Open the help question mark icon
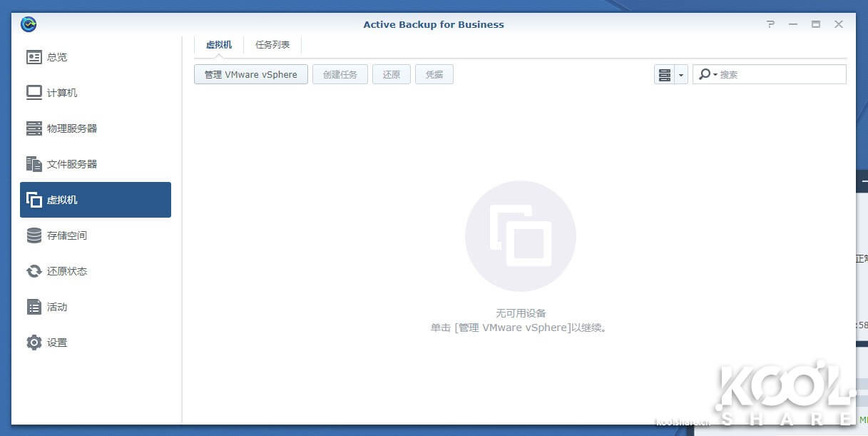The height and width of the screenshot is (436, 868). coord(770,24)
